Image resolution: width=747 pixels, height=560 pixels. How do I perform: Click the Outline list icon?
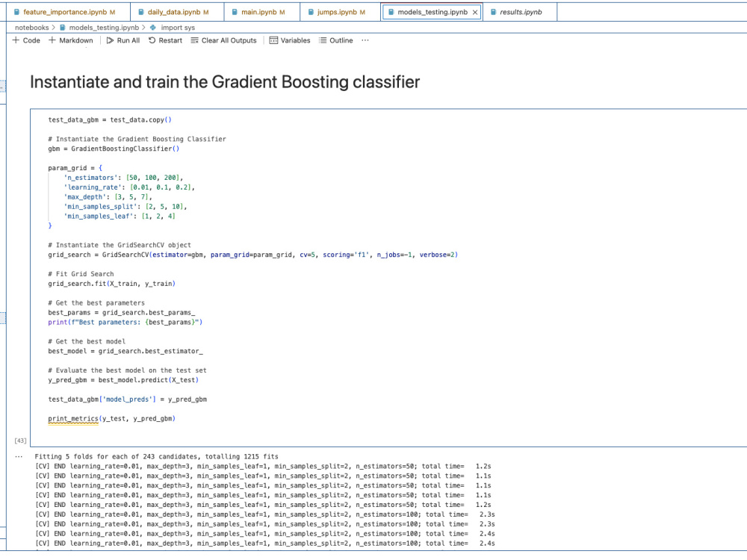(323, 40)
